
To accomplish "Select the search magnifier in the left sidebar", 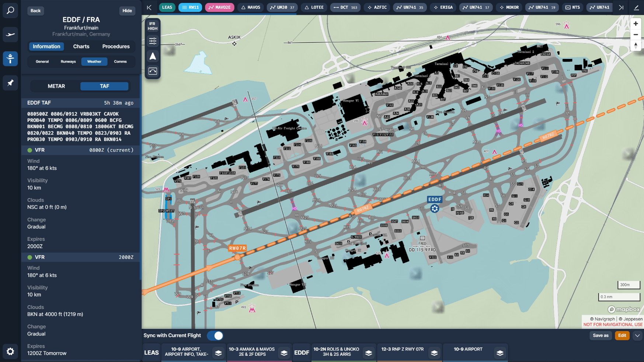I will (x=10, y=10).
